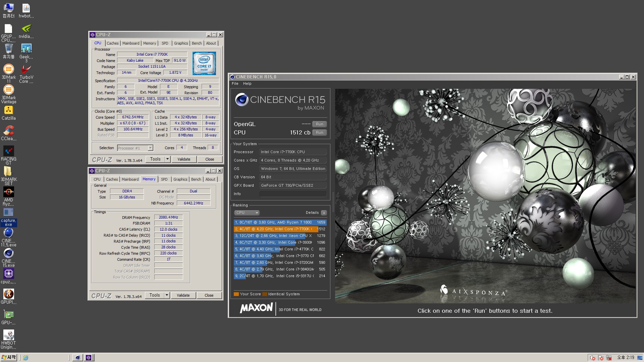This screenshot has height=362, width=644.
Task: Click the empty Info field in Cinebench
Action: pyautogui.click(x=293, y=194)
